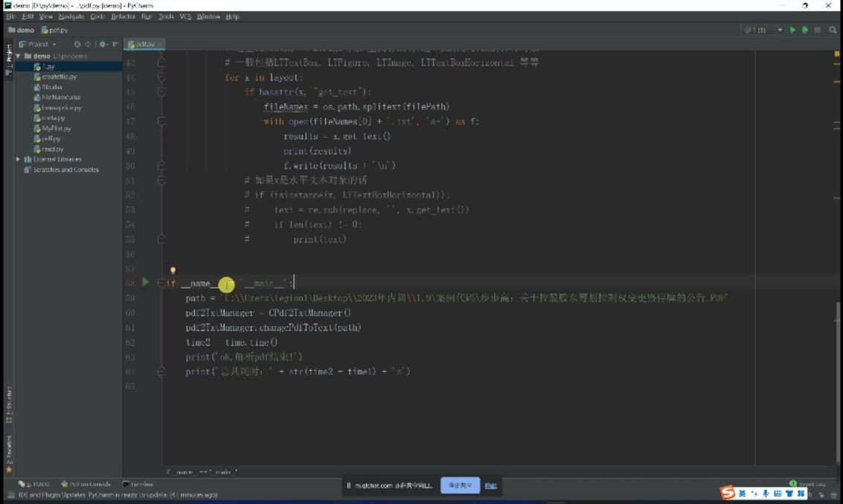Open the Refactor menu

123,16
